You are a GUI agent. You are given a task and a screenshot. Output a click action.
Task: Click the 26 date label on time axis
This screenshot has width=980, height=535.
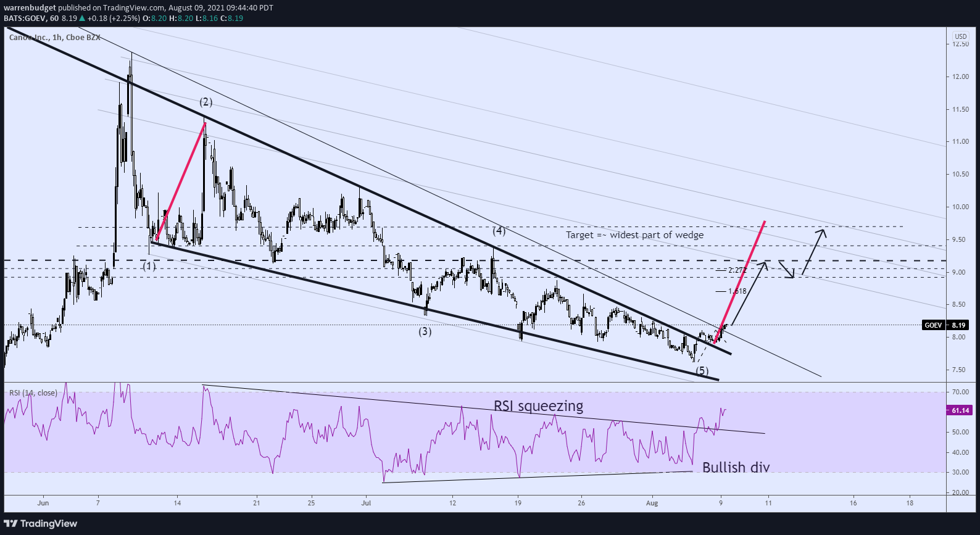[581, 503]
